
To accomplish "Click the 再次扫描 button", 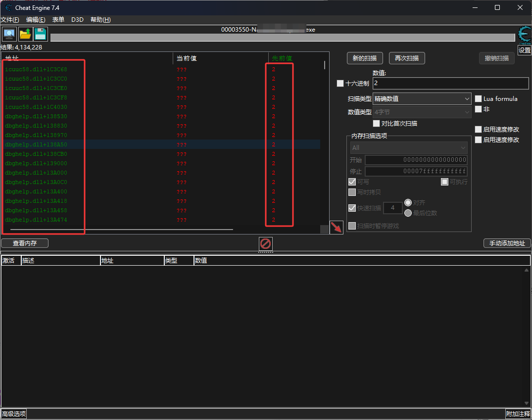I will pyautogui.click(x=407, y=58).
